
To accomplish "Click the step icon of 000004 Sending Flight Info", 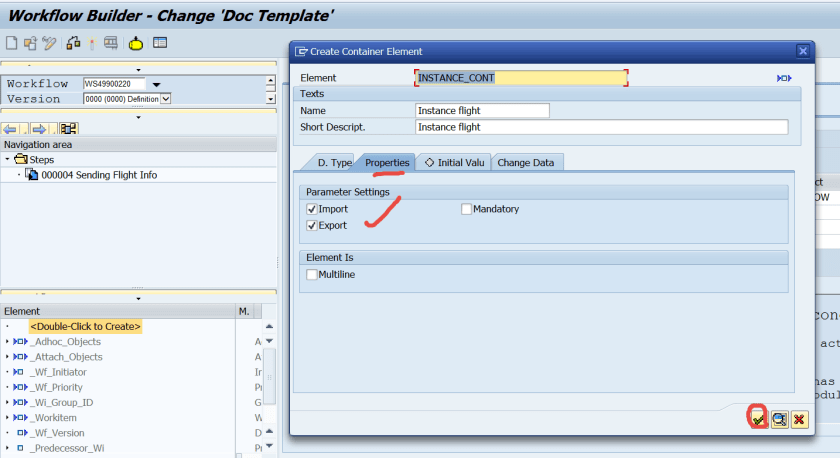I will [x=32, y=175].
